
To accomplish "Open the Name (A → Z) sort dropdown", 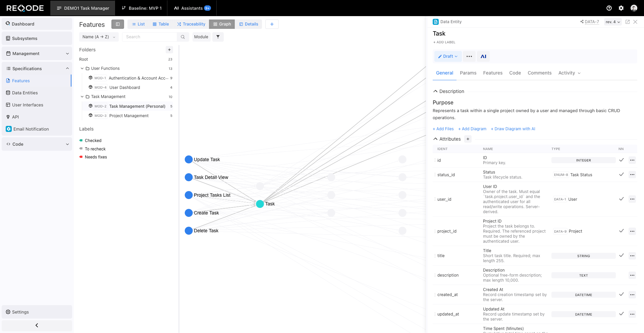I will click(x=99, y=37).
